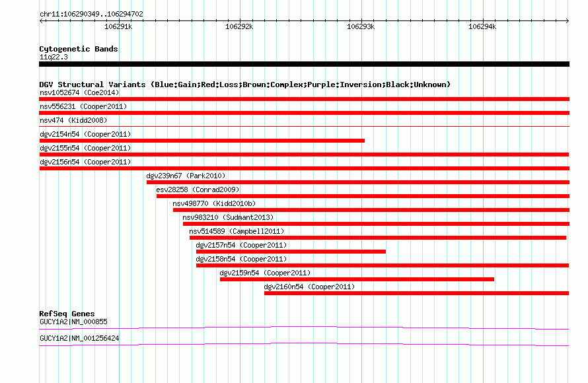Screen dimensions: 588x383
Task: Click the GUCY1A2|NM_000855 gene label
Action: click(x=73, y=322)
